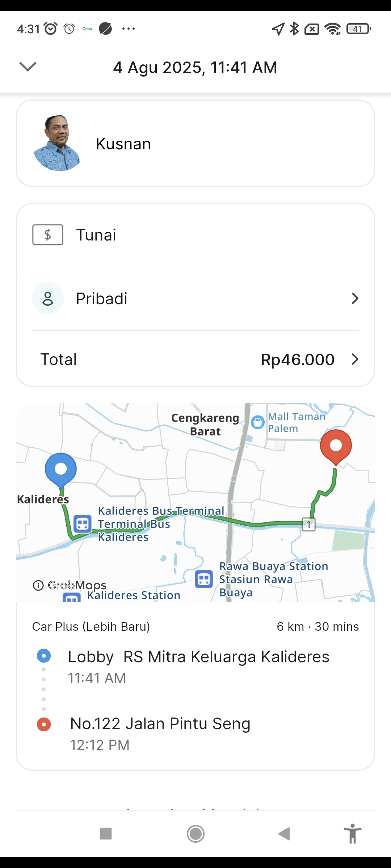
Task: Tap the Mall Taman Palem shopping icon
Action: [x=258, y=422]
